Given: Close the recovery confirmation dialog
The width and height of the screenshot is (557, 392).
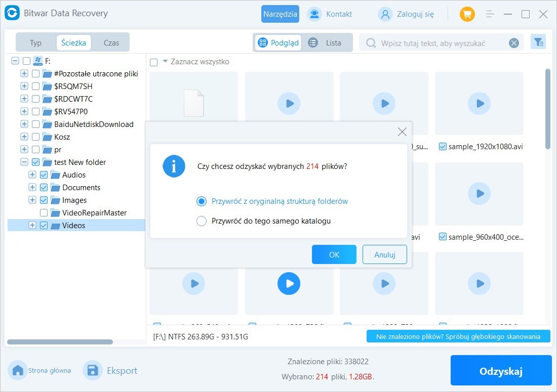Looking at the screenshot, I should click(402, 132).
